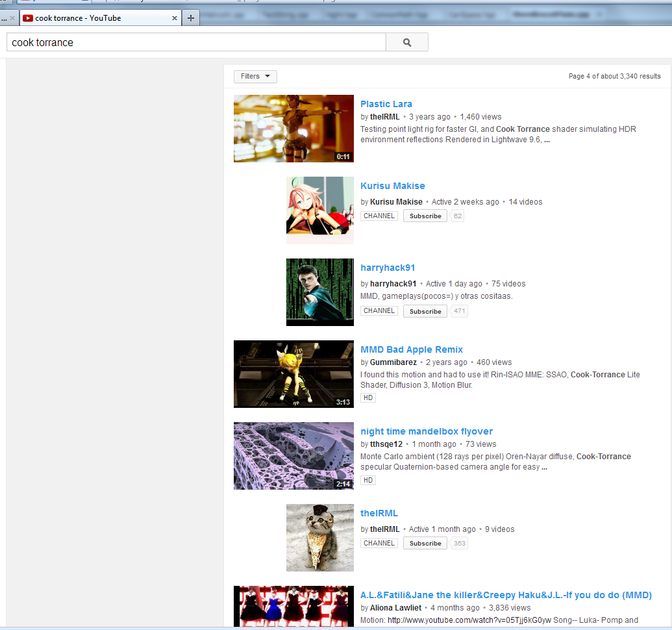The height and width of the screenshot is (630, 672).
Task: Open the Plastic Lara video thumbnail
Action: (x=293, y=129)
